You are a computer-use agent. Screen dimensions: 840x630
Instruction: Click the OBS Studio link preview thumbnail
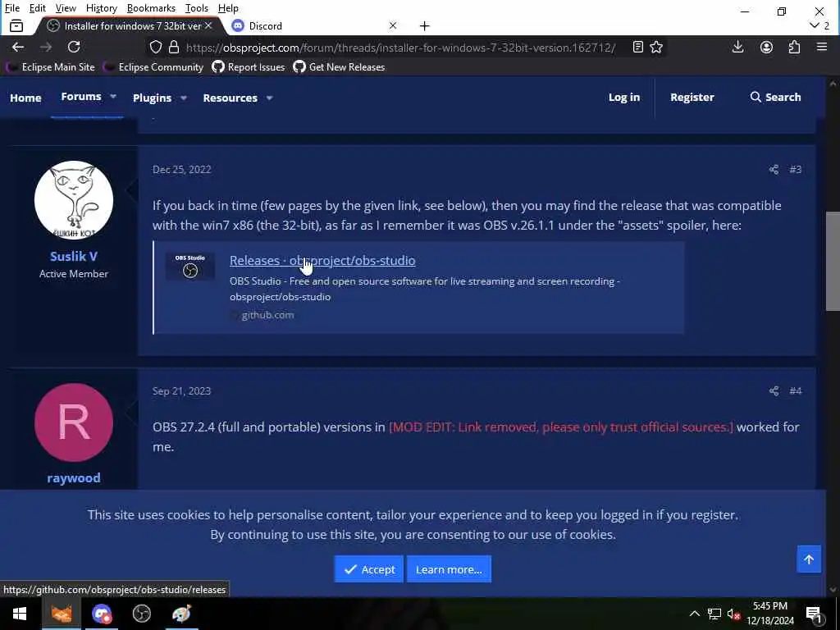[x=190, y=266]
